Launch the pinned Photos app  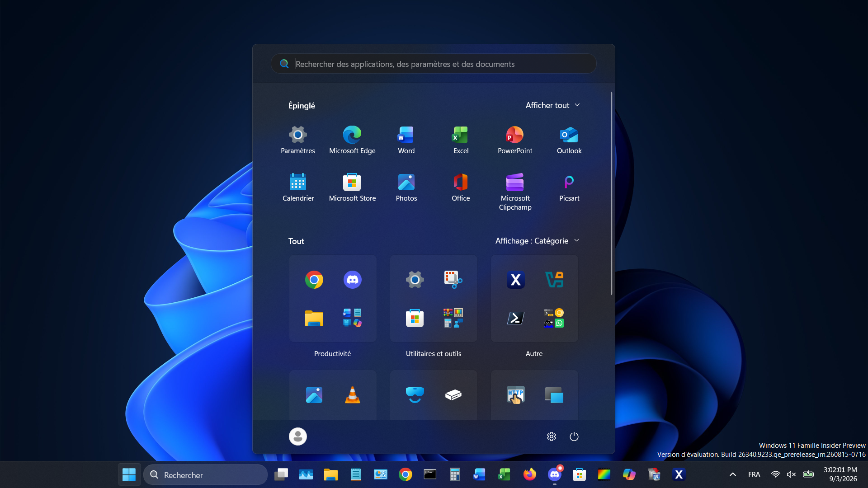[x=406, y=188]
